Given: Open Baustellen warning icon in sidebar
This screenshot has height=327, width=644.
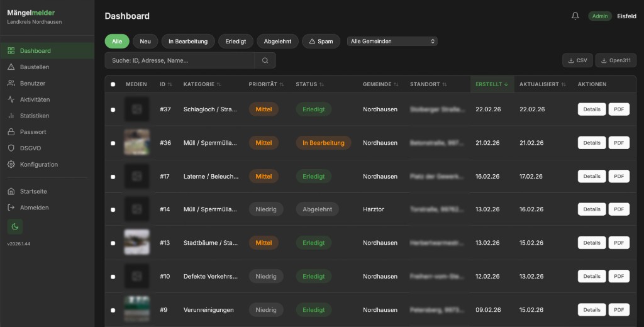Looking at the screenshot, I should click(11, 67).
